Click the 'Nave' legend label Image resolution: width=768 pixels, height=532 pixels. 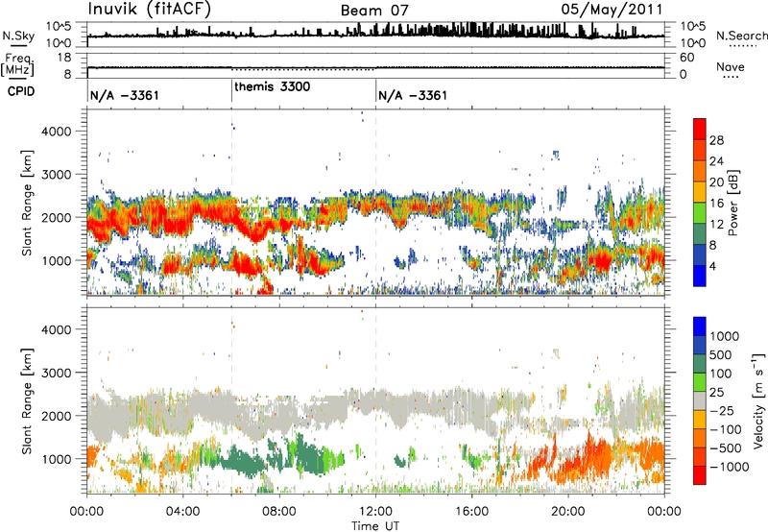(x=730, y=67)
